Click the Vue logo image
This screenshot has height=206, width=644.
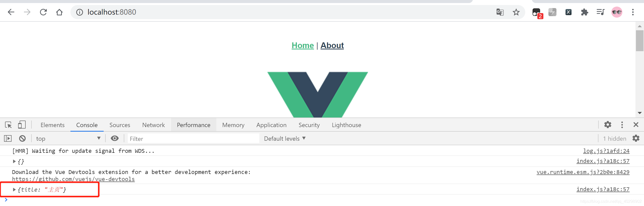pos(318,95)
